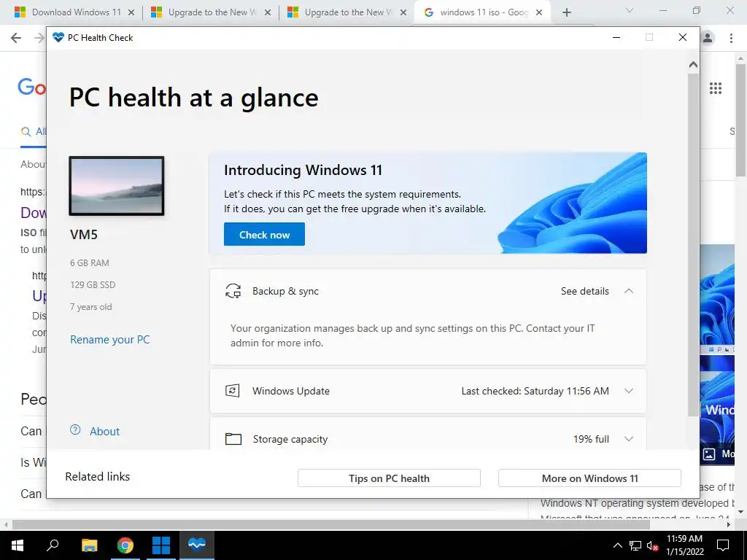Click the Windows 11 installer taskbar icon
The width and height of the screenshot is (747, 560).
[161, 545]
